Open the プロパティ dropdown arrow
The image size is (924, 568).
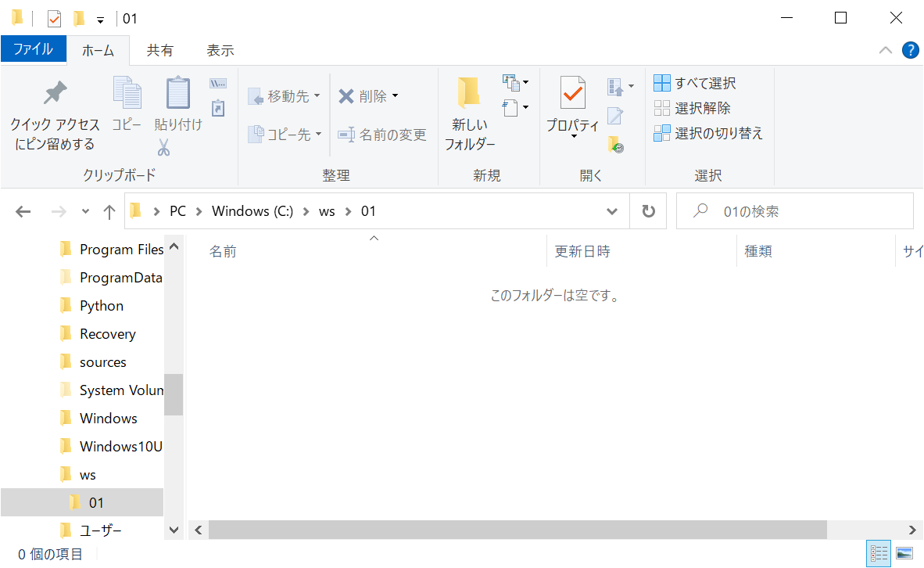574,136
